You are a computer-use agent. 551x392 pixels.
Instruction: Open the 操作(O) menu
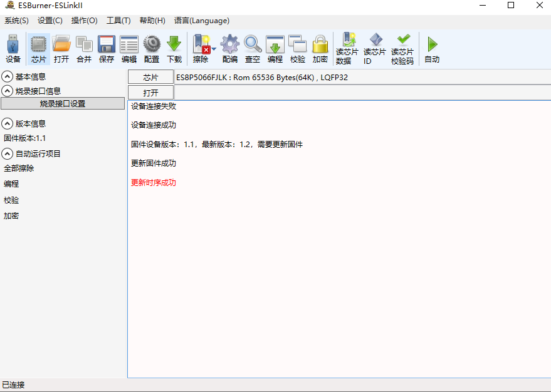85,21
